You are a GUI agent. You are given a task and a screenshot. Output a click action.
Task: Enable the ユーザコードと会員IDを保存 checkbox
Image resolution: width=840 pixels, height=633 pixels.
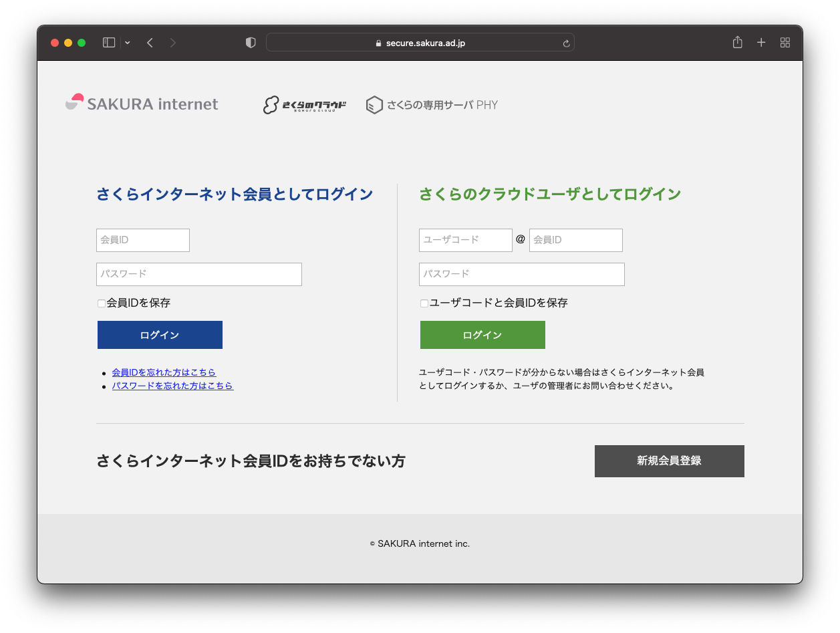coord(424,303)
